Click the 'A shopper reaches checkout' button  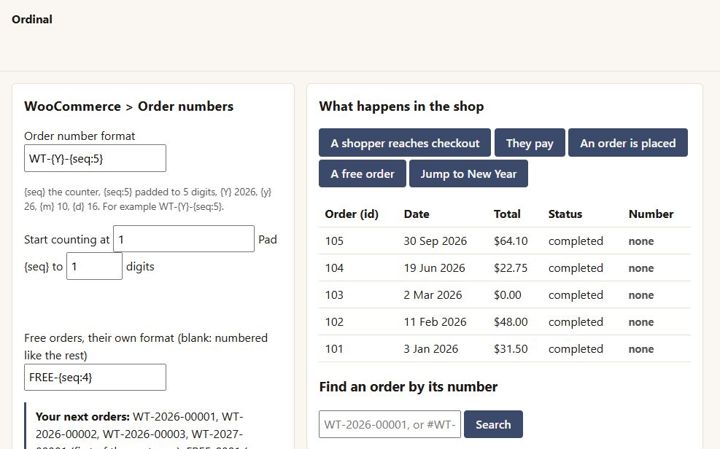405,143
